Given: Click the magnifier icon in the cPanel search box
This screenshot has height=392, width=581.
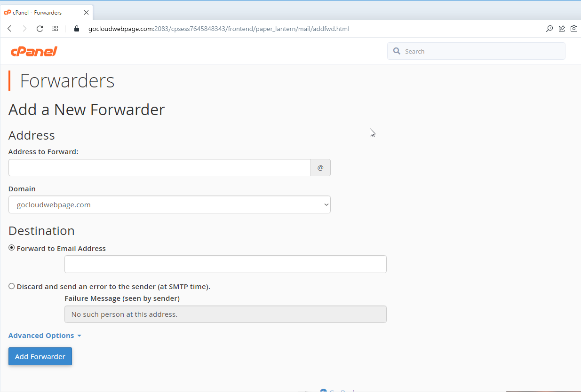Looking at the screenshot, I should click(397, 51).
